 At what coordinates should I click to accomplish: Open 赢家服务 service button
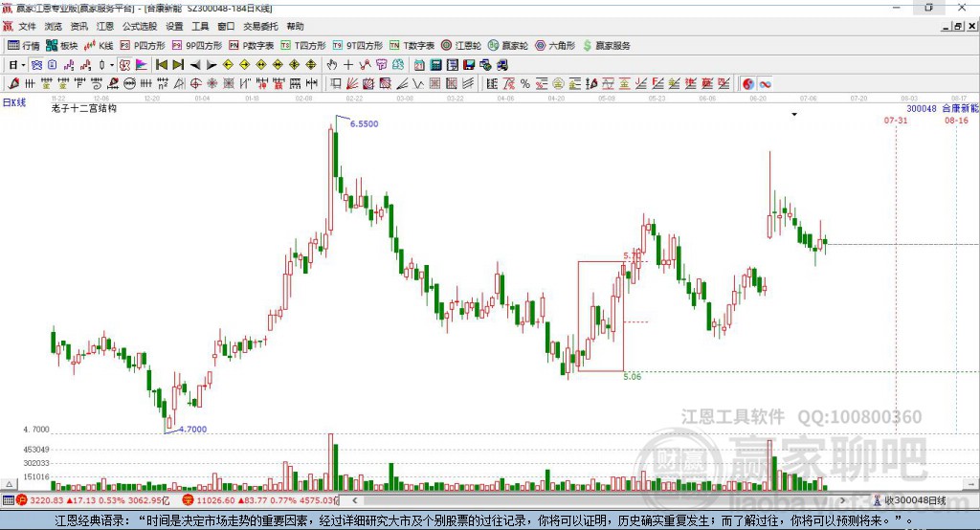(606, 46)
